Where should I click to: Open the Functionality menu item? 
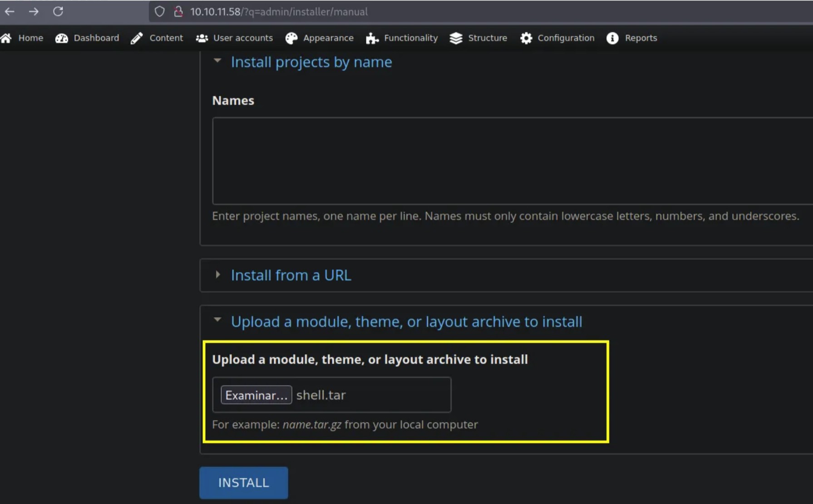click(411, 38)
